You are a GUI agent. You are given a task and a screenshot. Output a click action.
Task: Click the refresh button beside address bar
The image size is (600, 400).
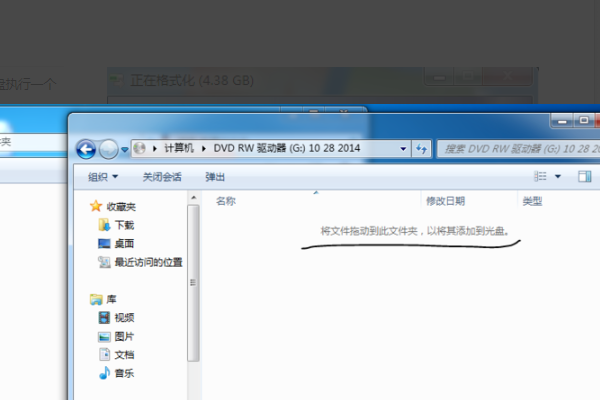424,148
